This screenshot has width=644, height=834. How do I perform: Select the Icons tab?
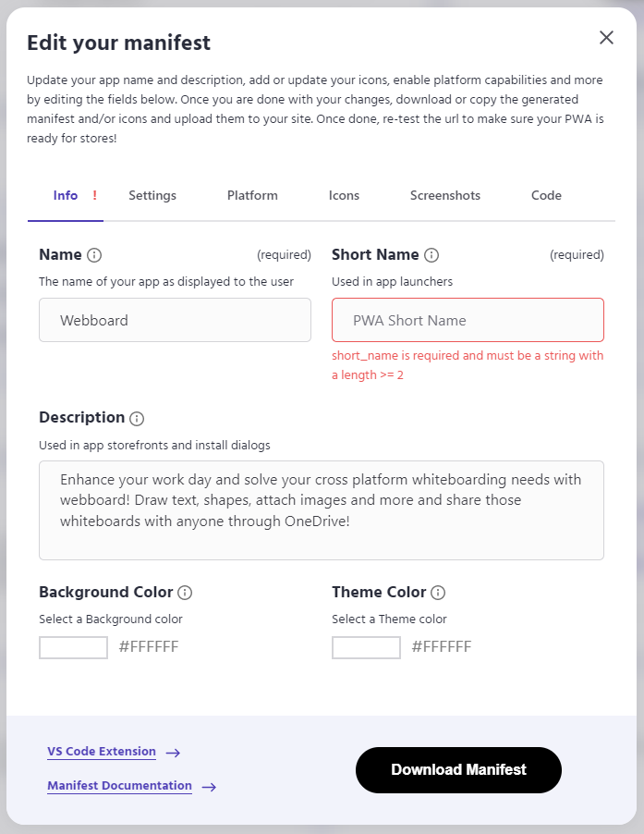pyautogui.click(x=344, y=195)
